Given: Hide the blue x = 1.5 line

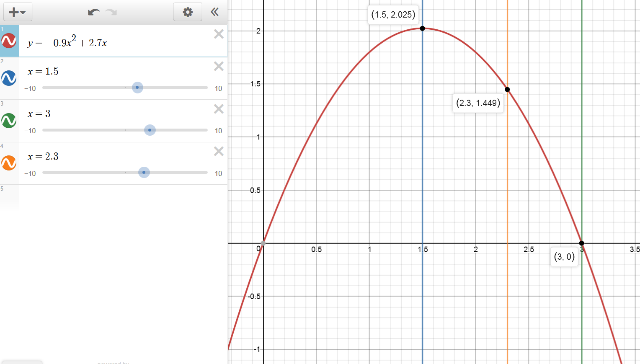Looking at the screenshot, I should click(9, 78).
